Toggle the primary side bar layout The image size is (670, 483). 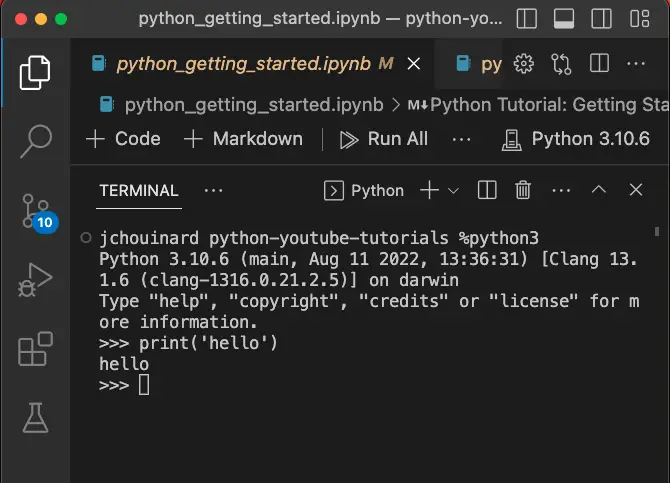point(529,19)
